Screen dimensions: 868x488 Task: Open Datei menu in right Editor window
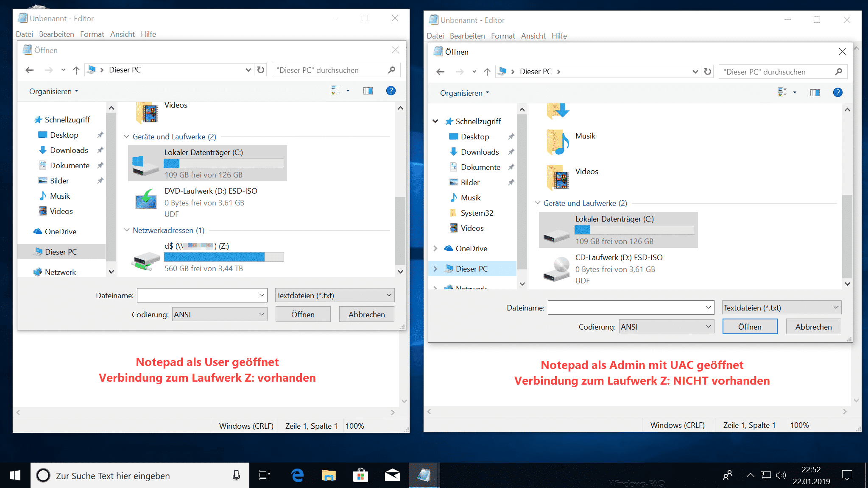(x=435, y=36)
